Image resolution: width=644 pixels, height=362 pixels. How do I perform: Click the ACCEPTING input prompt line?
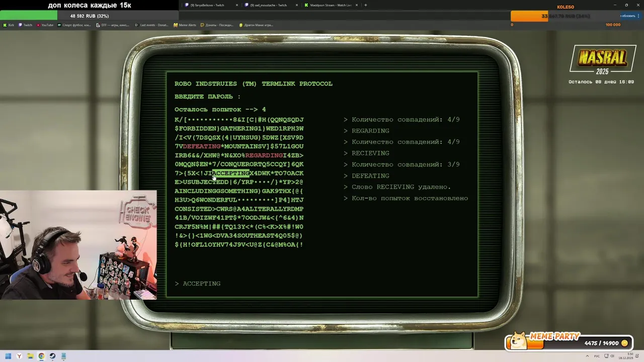(198, 284)
